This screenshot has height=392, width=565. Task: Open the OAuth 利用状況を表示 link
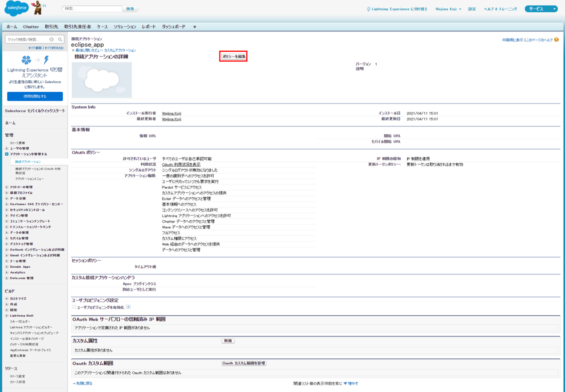pos(181,165)
